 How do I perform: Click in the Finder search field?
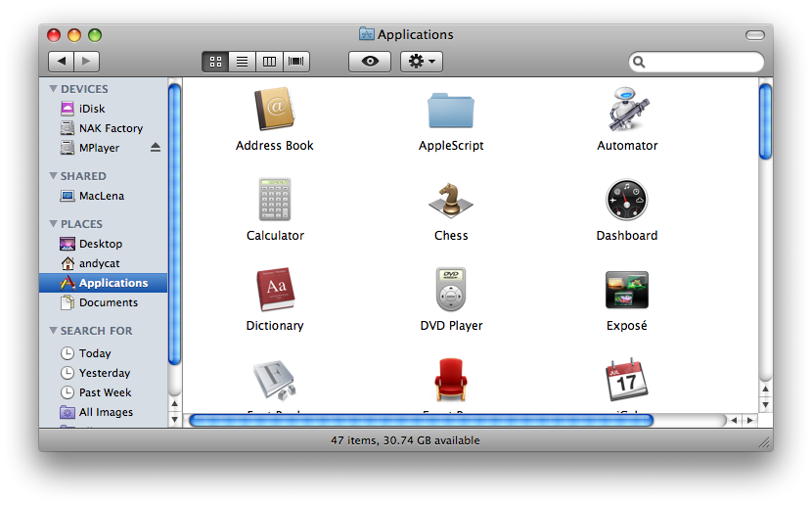(697, 63)
